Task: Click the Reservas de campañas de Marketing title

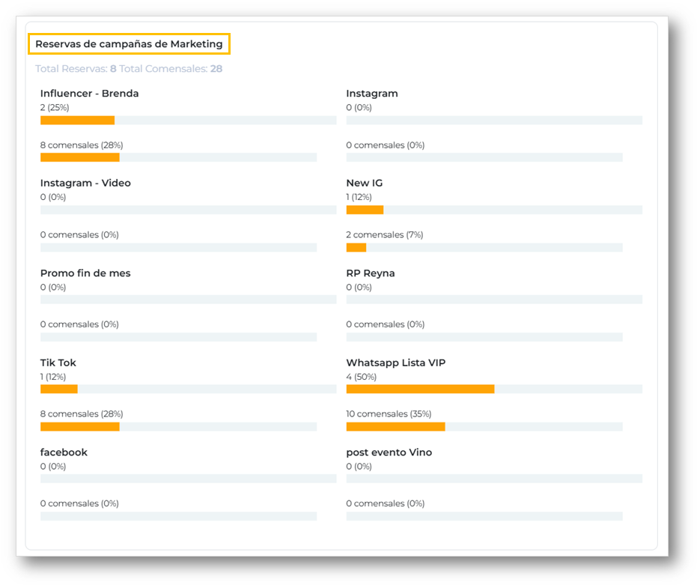Action: tap(129, 44)
